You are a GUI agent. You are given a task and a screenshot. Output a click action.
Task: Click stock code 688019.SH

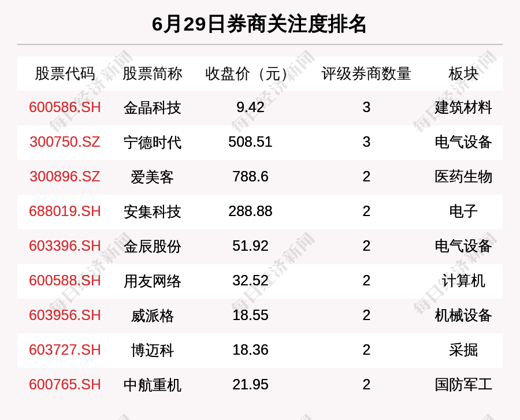pyautogui.click(x=65, y=211)
